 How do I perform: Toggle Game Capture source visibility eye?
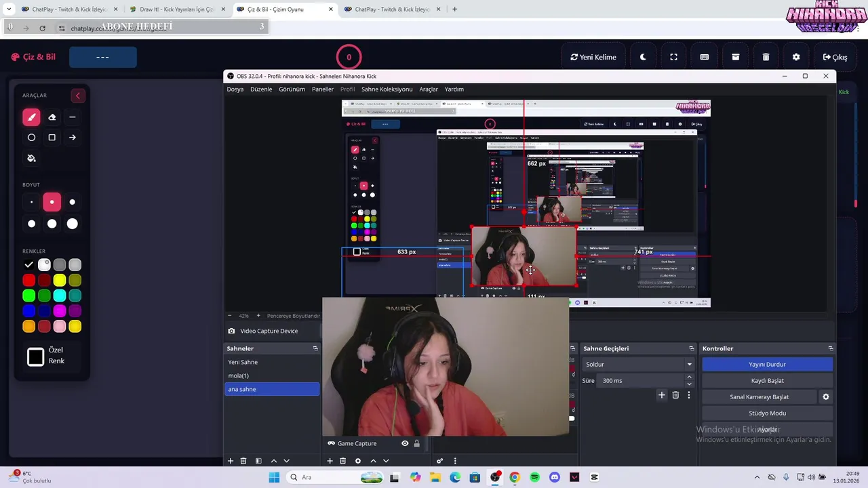point(405,443)
